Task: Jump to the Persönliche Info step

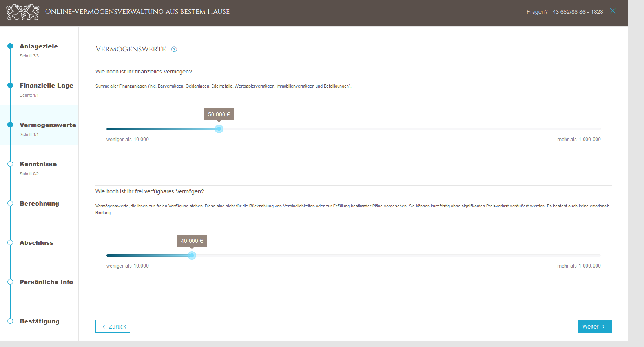Action: pyautogui.click(x=46, y=282)
